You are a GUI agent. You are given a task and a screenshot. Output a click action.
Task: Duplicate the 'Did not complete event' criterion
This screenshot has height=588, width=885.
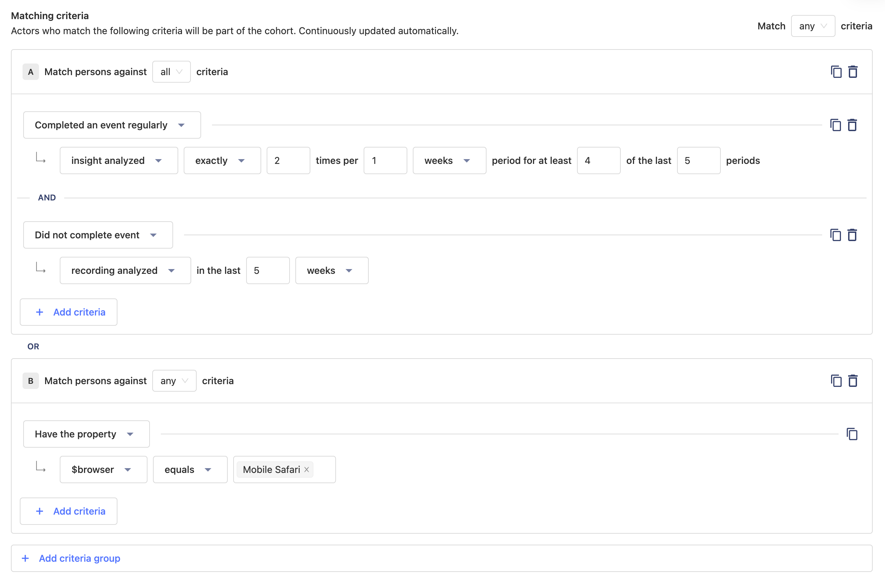pyautogui.click(x=835, y=235)
